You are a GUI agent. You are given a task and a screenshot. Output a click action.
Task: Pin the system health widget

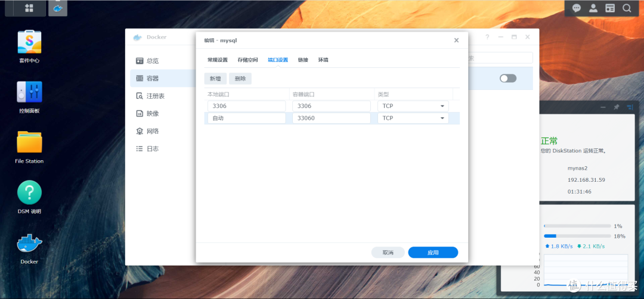pyautogui.click(x=616, y=107)
